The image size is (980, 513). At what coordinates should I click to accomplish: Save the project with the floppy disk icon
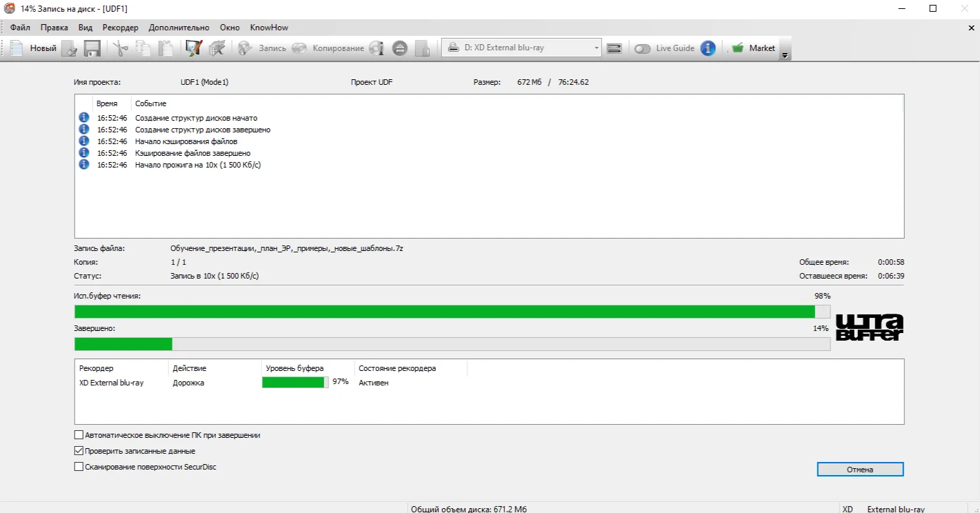[x=92, y=48]
